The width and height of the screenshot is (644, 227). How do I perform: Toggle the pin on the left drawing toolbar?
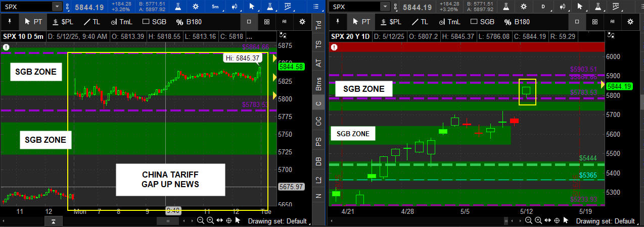pos(10,22)
